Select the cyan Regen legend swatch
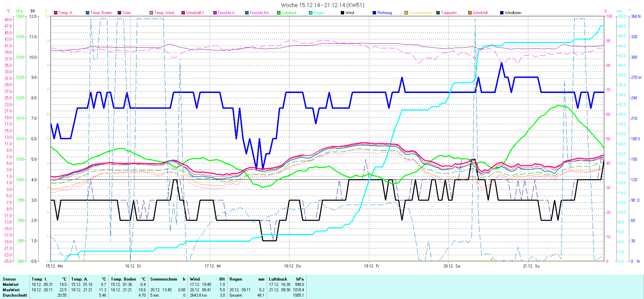The image size is (644, 299). (x=311, y=13)
